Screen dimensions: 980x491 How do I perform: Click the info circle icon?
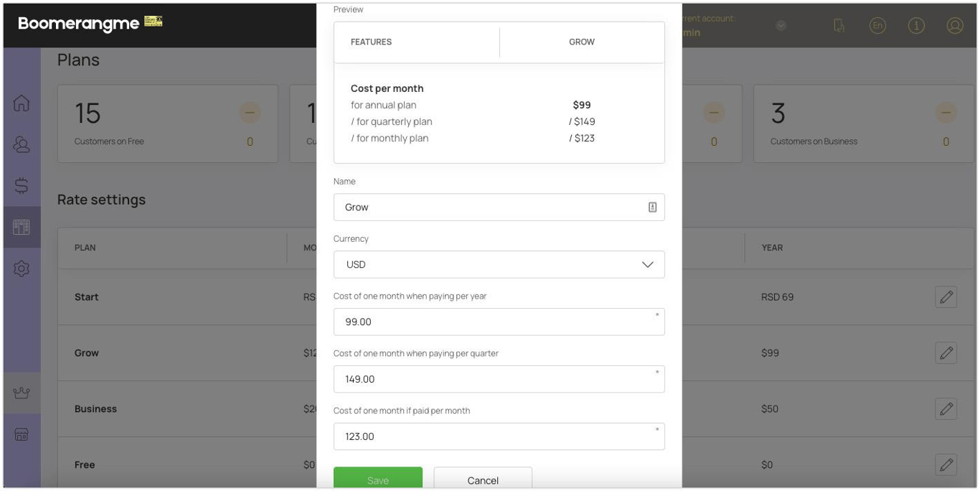pyautogui.click(x=916, y=26)
